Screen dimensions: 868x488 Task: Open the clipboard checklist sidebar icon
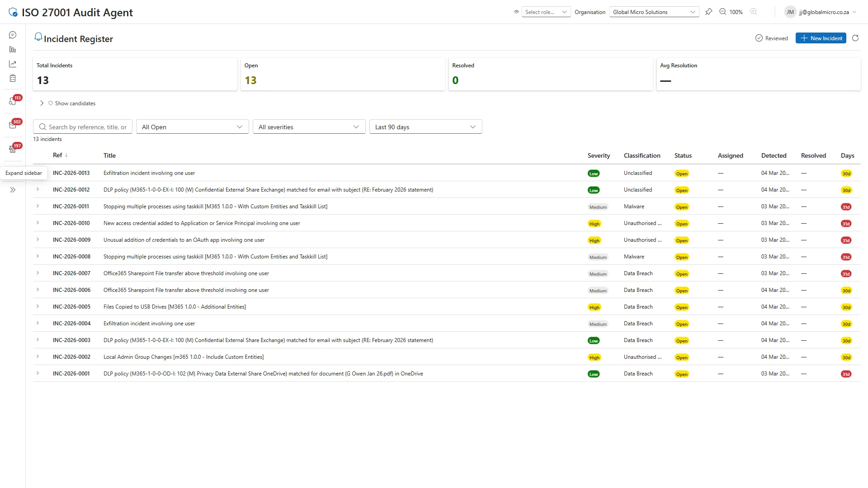coord(12,78)
